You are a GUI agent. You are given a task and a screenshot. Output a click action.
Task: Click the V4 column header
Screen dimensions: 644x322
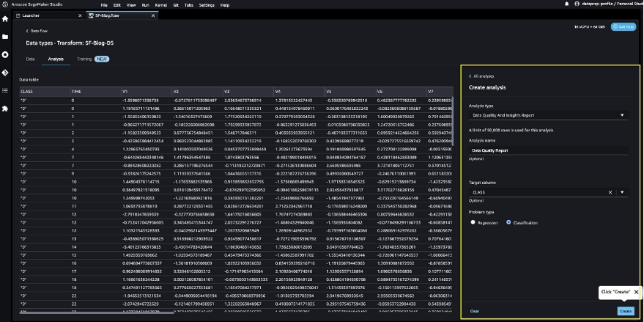(299, 91)
